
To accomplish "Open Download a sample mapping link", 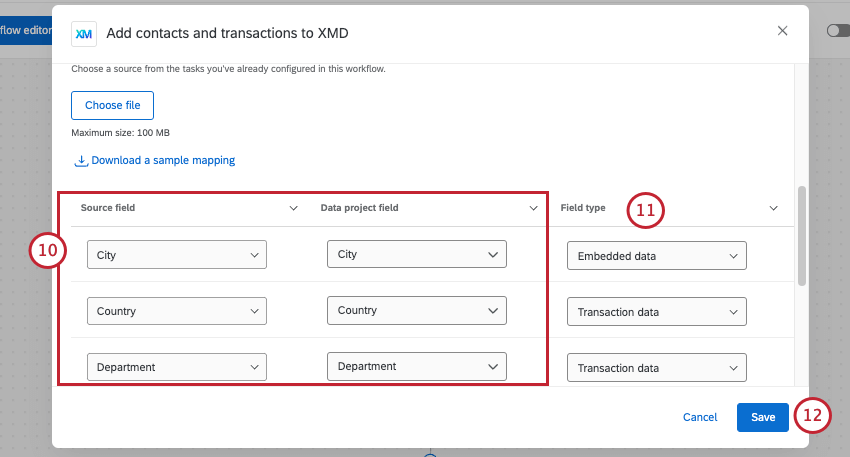I will click(163, 160).
